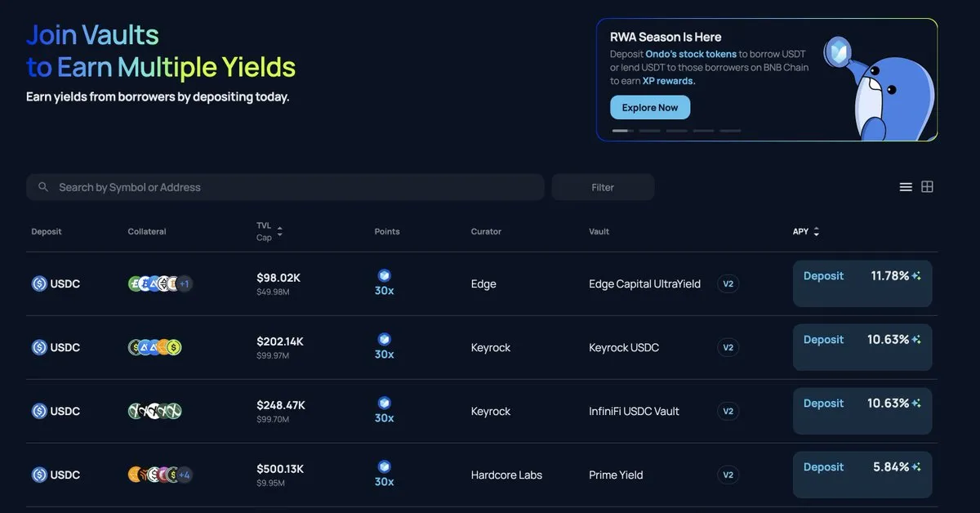Click USDC coin icon in Edge row
The image size is (980, 513).
[39, 283]
